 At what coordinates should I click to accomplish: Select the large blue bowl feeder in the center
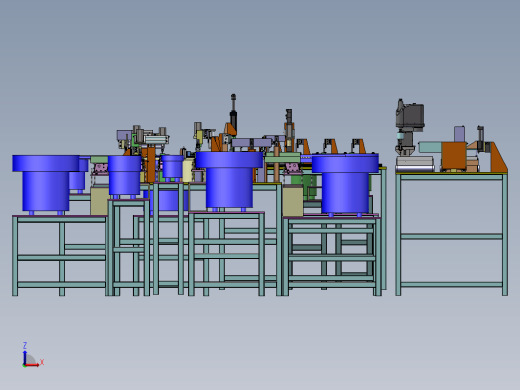(x=229, y=181)
